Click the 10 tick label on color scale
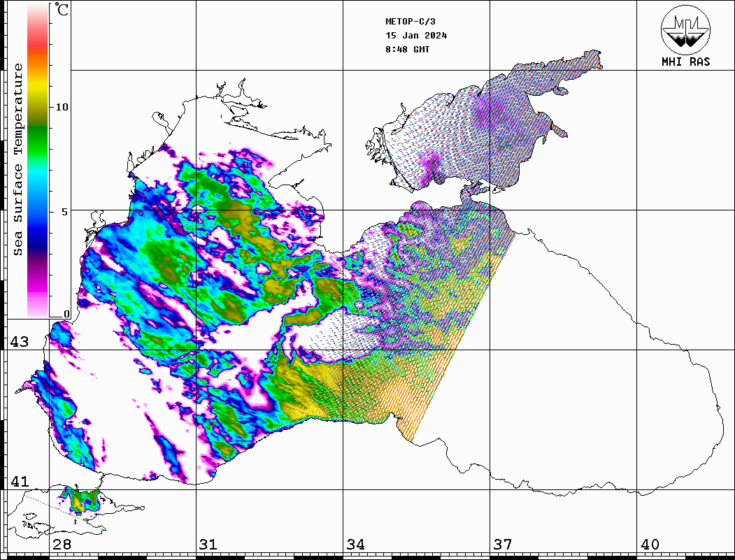Screen dimensions: 735x560 [x=62, y=107]
